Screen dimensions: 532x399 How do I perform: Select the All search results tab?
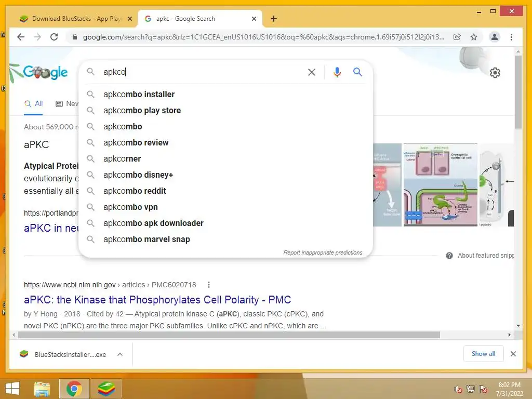pos(33,104)
